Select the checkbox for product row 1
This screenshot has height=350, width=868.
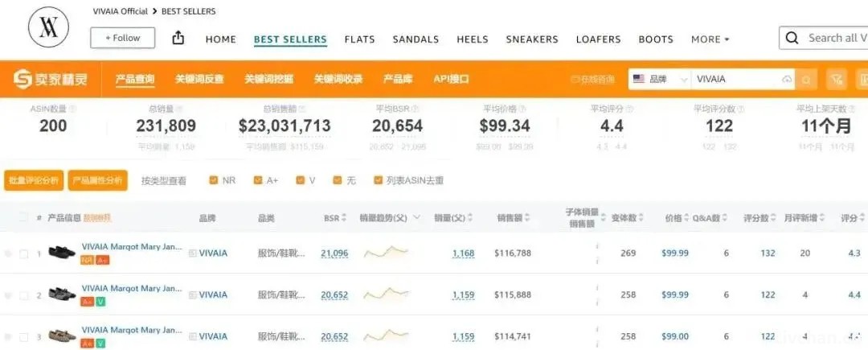24,253
